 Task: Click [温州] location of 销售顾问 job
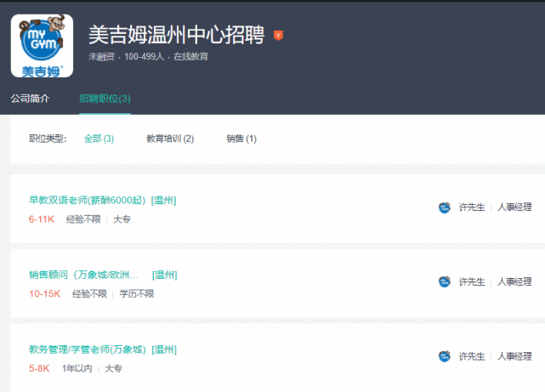click(x=165, y=275)
